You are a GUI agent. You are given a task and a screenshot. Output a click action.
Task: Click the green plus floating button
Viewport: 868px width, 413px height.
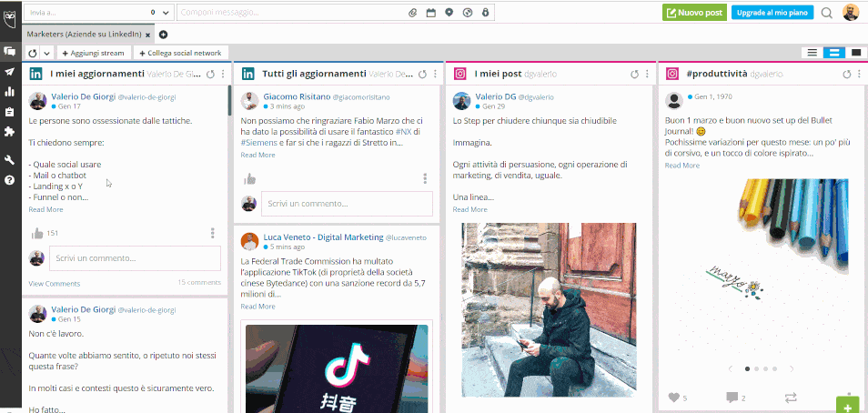click(x=848, y=405)
